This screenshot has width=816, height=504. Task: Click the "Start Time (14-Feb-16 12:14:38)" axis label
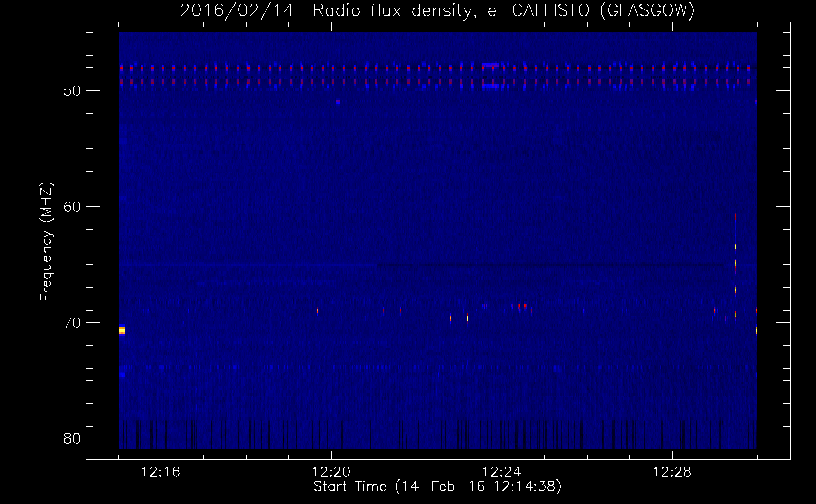pos(437,487)
